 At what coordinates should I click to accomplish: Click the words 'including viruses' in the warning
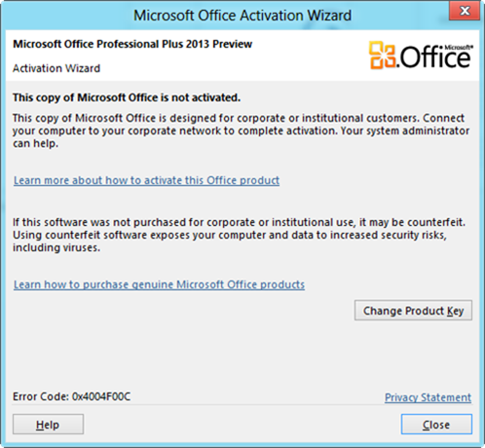pyautogui.click(x=56, y=247)
